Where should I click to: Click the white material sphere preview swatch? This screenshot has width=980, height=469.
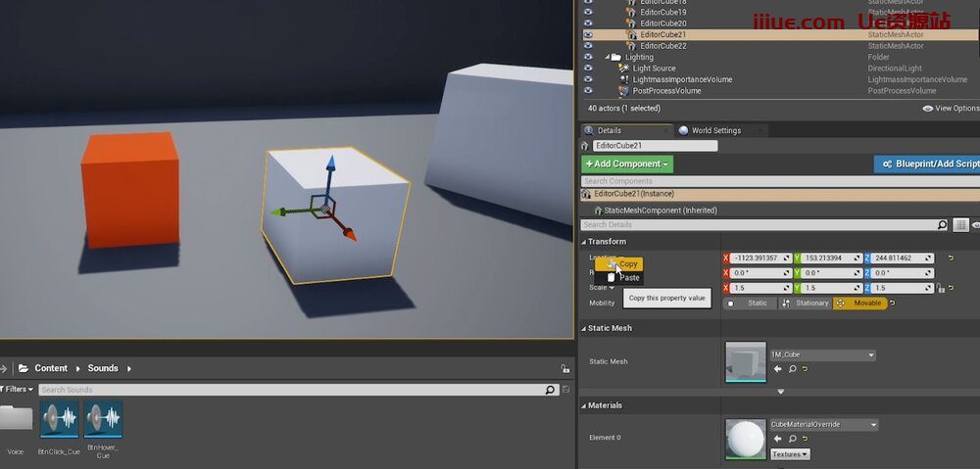[x=746, y=439]
